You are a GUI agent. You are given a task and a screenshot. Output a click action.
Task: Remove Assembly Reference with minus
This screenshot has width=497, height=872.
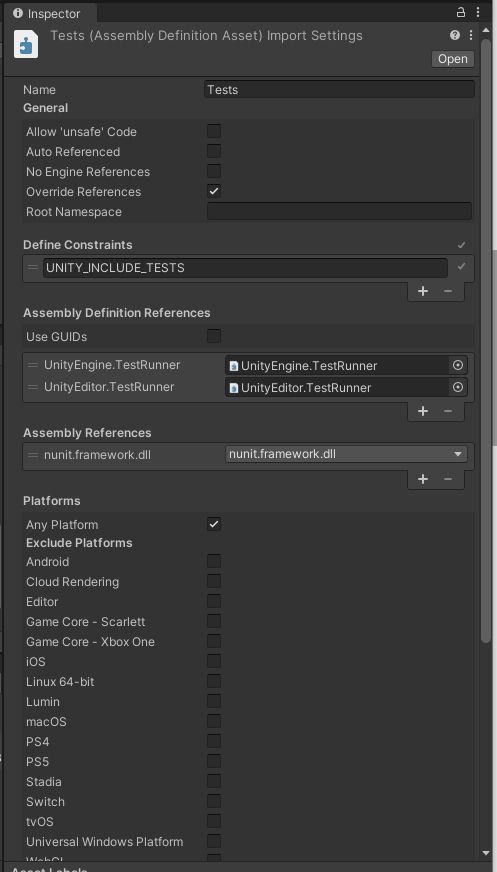[x=448, y=479]
